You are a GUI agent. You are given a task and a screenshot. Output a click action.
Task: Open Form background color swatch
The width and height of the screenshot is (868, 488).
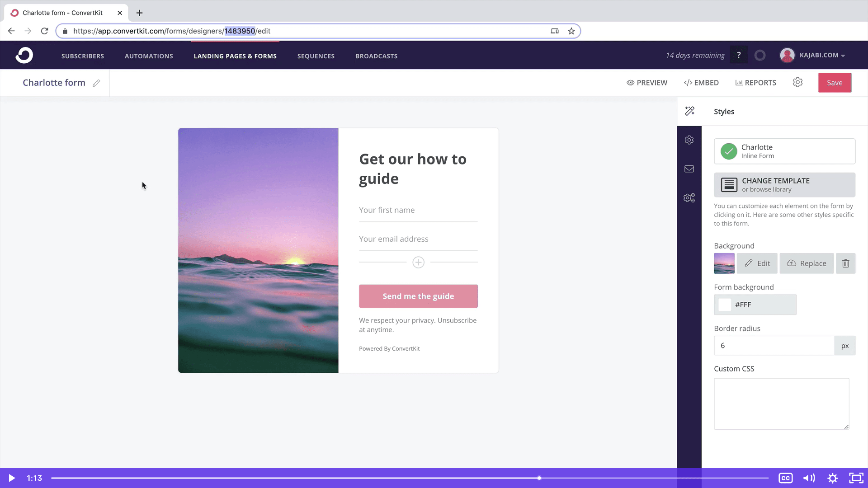point(725,305)
